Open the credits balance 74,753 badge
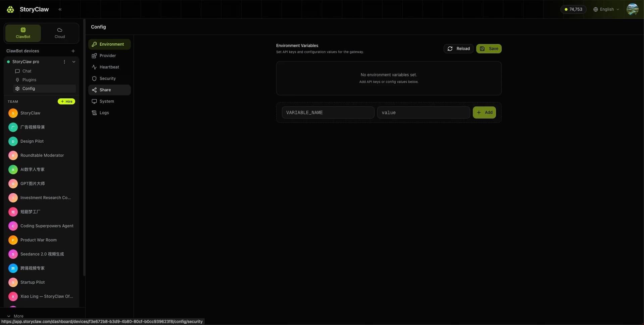The width and height of the screenshot is (644, 325). [x=573, y=9]
